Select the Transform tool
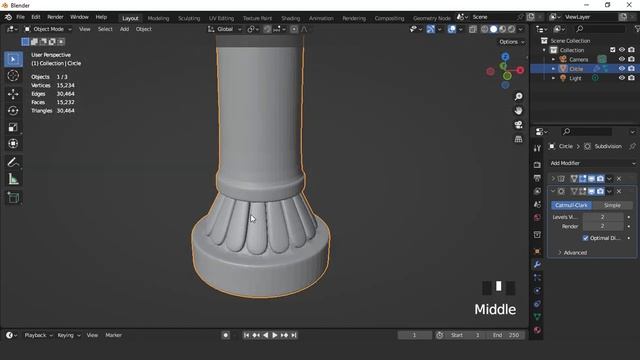The width and height of the screenshot is (640, 360). click(x=13, y=144)
